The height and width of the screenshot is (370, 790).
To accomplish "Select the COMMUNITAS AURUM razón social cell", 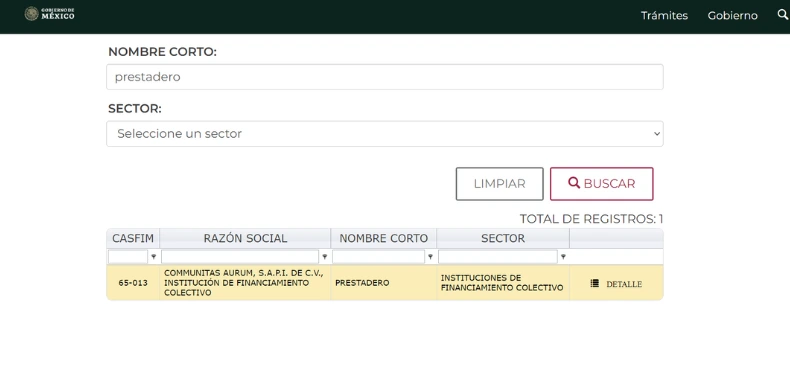I will point(245,283).
